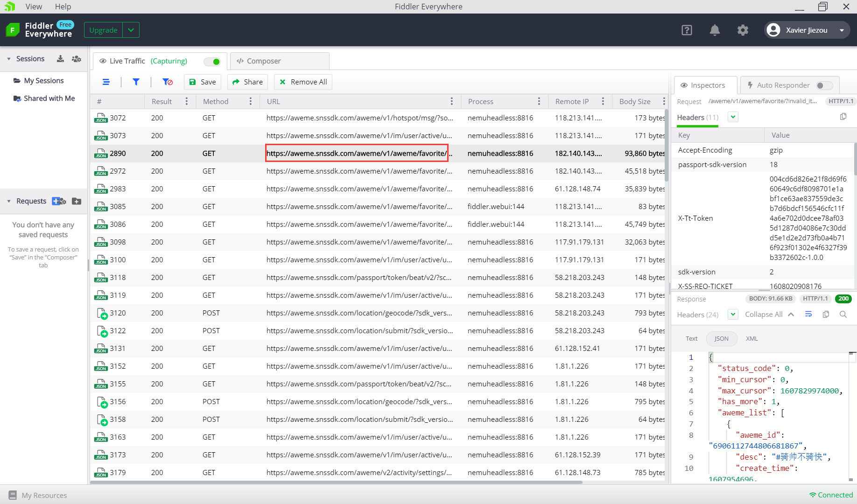Click the Connected status indicator
857x504 pixels.
(831, 495)
